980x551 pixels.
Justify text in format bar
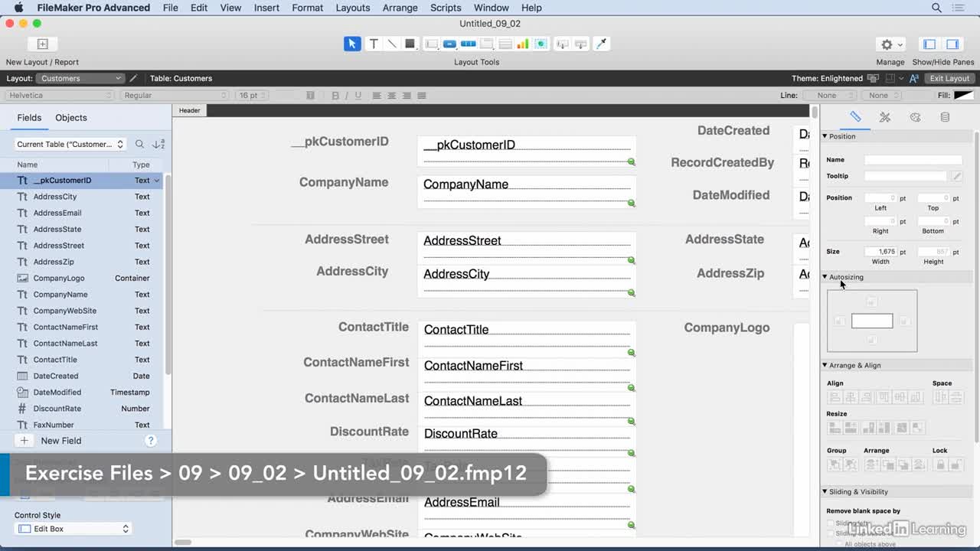pyautogui.click(x=422, y=96)
